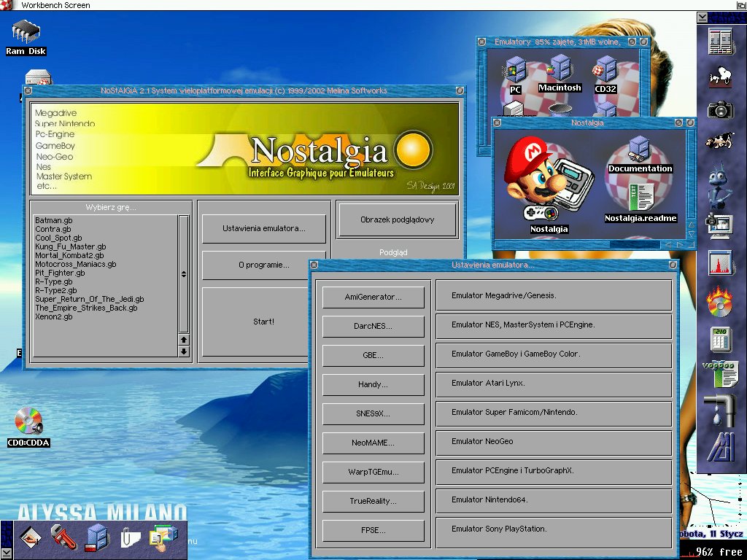
Task: Click the cow icon in right dock
Action: pyautogui.click(x=719, y=141)
